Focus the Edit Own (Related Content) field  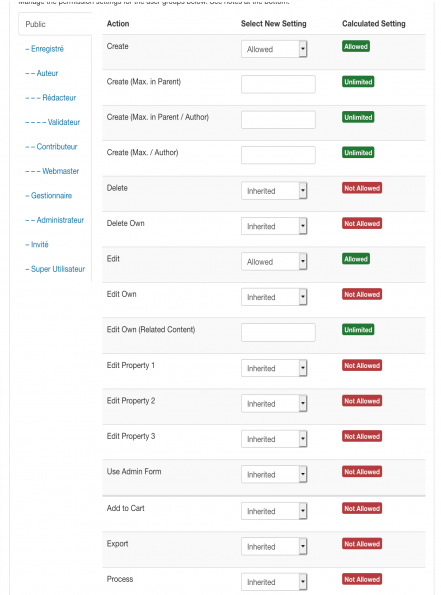coord(278,332)
